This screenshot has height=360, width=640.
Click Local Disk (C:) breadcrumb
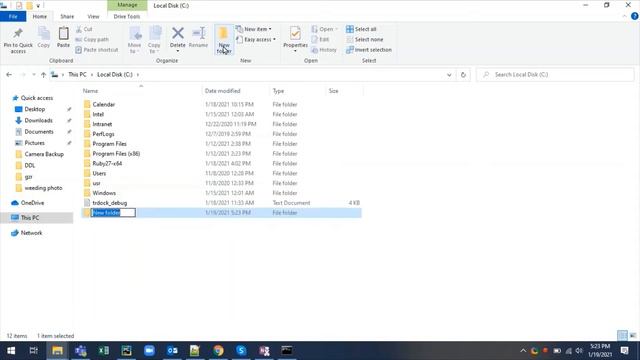click(115, 75)
